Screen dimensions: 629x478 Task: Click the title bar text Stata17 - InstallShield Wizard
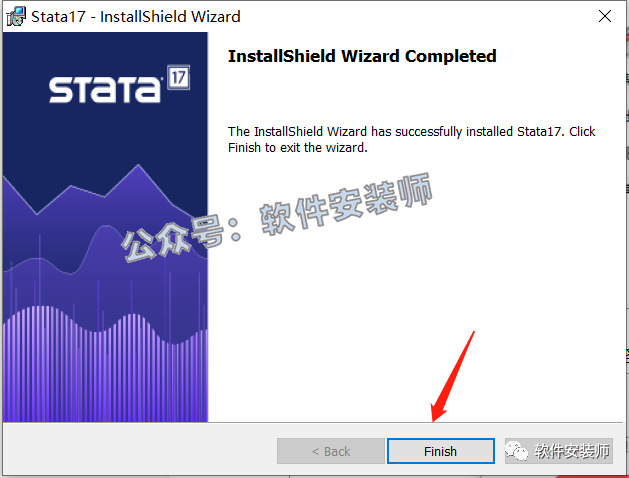click(x=136, y=16)
